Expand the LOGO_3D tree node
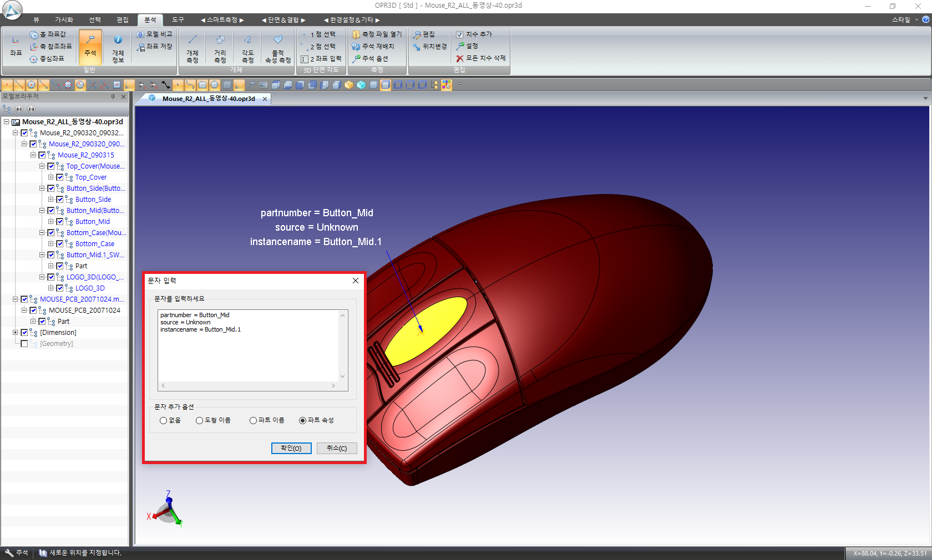Image resolution: width=932 pixels, height=560 pixels. click(x=51, y=288)
